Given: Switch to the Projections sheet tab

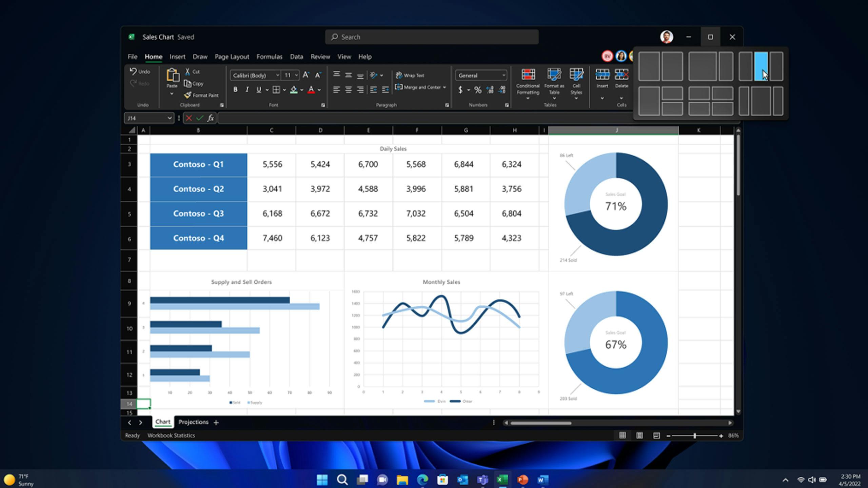Looking at the screenshot, I should (x=193, y=422).
